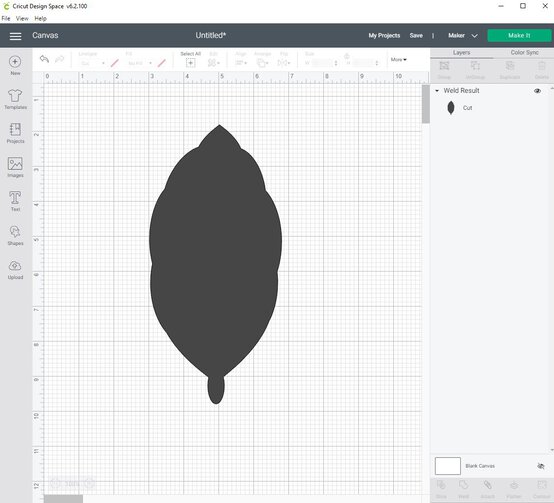This screenshot has height=503, width=554.
Task: Click the Weld Result layer name
Action: [x=461, y=91]
